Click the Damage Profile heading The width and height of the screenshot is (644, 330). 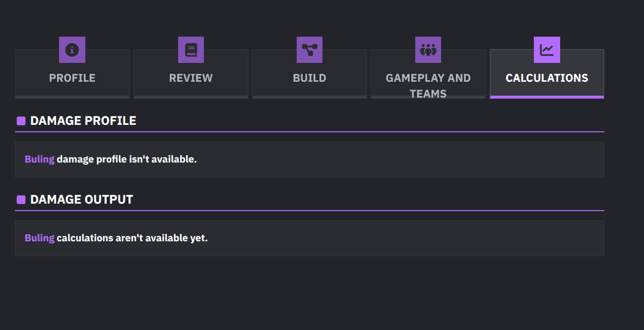(83, 121)
